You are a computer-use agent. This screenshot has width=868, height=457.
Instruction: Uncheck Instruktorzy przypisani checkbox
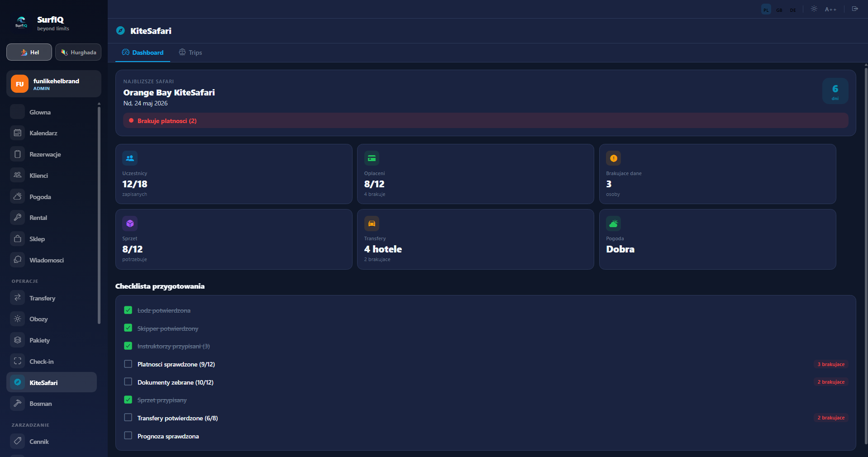[128, 346]
